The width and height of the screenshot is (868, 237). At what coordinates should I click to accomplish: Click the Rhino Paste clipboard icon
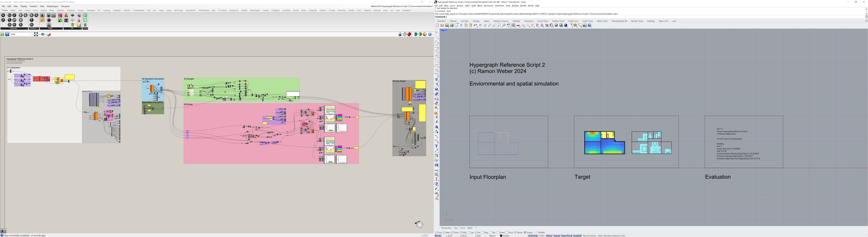[471, 25]
